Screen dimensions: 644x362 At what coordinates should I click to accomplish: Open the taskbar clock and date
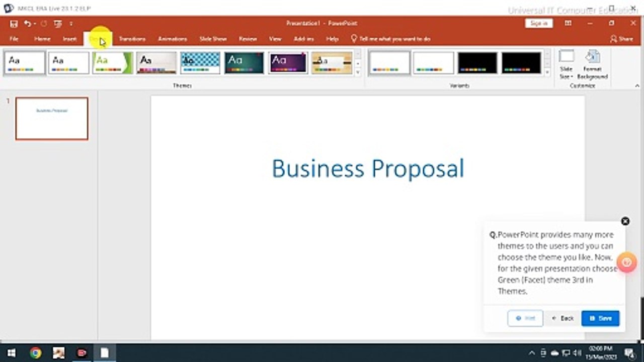(x=601, y=353)
